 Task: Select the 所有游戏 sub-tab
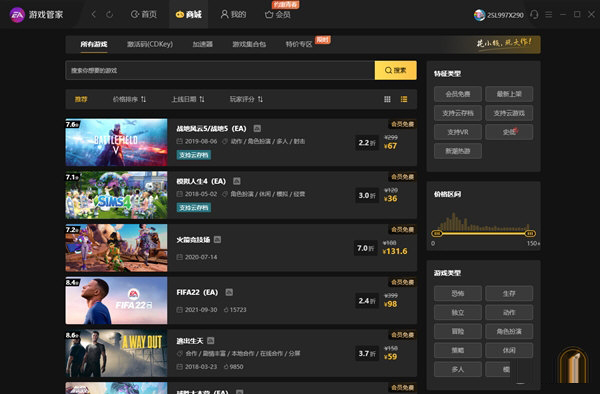tap(94, 44)
